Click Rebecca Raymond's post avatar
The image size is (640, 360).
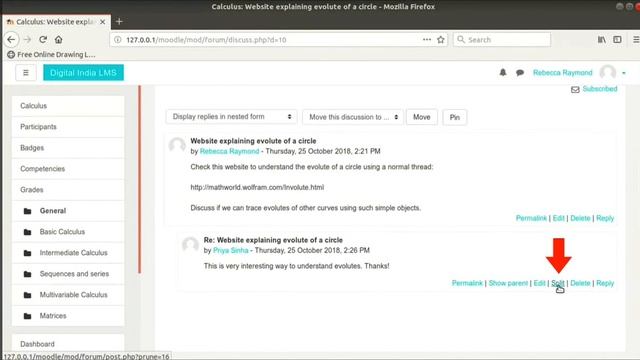[x=177, y=145]
